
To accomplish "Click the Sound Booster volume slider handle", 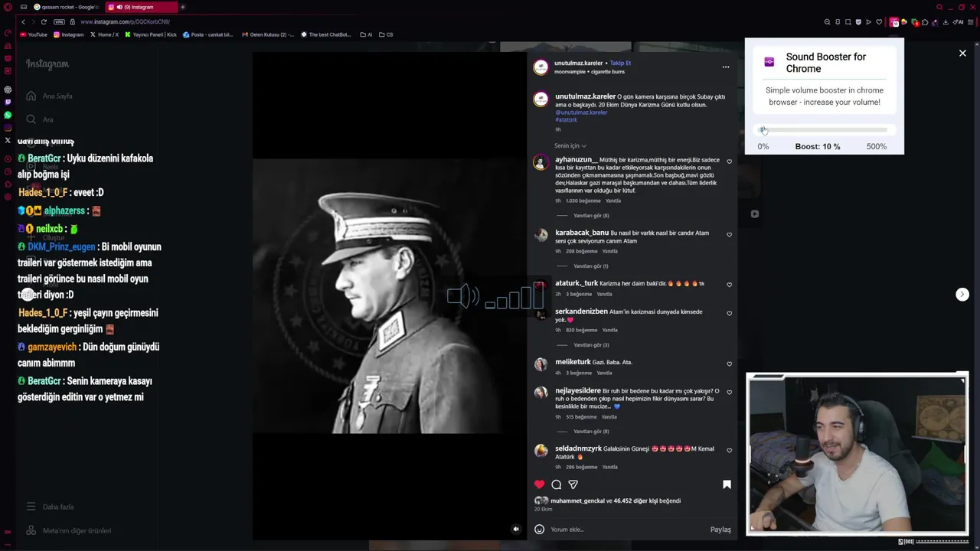I will 763,130.
